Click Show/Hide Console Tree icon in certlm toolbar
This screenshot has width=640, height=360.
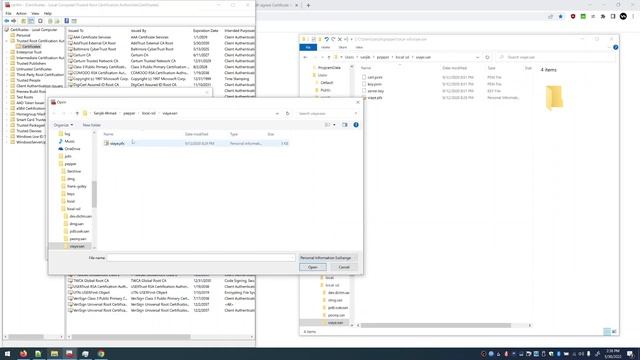[x=31, y=21]
